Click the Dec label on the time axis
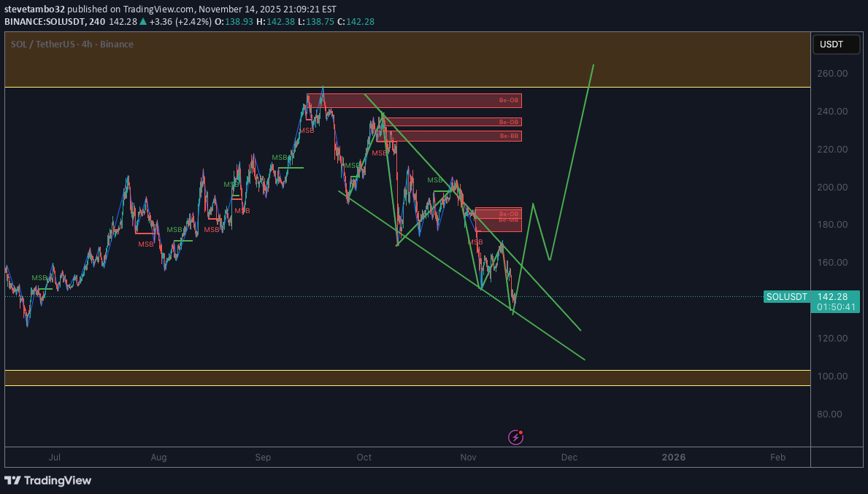Viewport: 868px width, 494px height. coord(569,458)
